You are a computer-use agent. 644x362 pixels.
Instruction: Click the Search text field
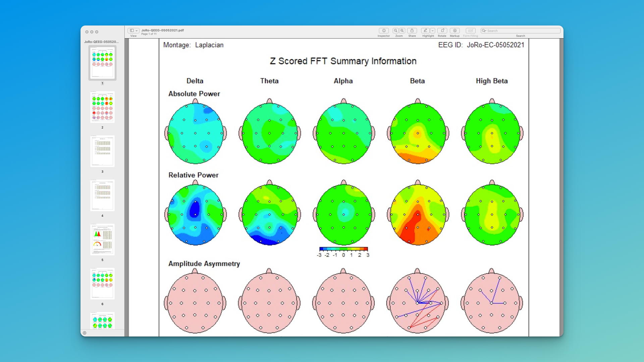(522, 31)
